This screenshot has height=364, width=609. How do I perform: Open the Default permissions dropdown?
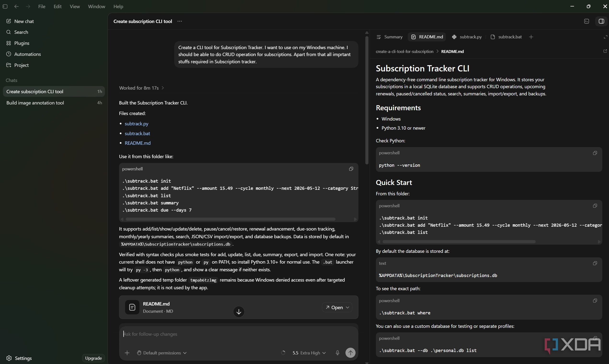coord(162,353)
